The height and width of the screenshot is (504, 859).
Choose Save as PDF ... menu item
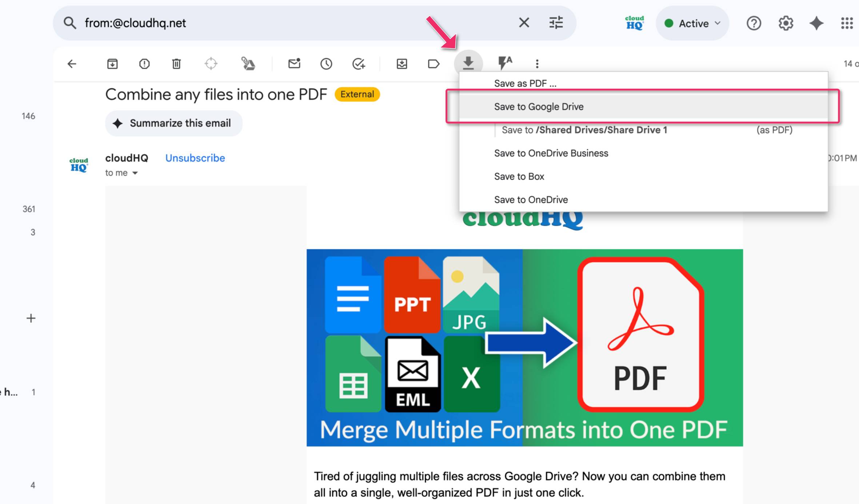pyautogui.click(x=643, y=83)
